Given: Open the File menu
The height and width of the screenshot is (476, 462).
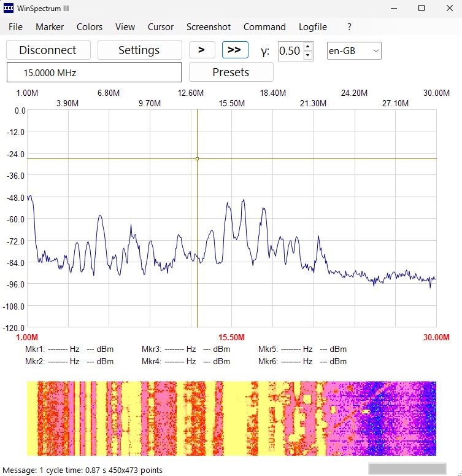Looking at the screenshot, I should (16, 27).
